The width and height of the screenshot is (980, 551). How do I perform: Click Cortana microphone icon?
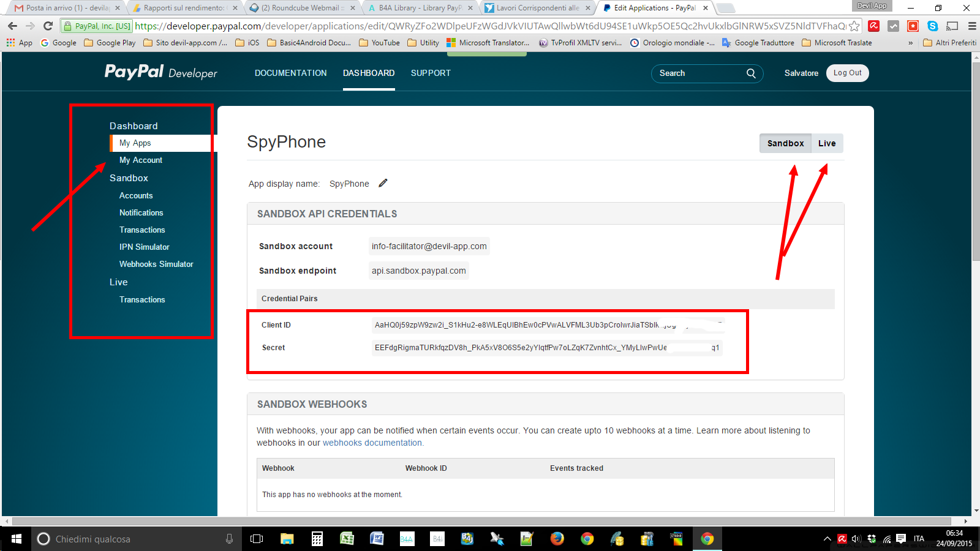click(x=229, y=539)
